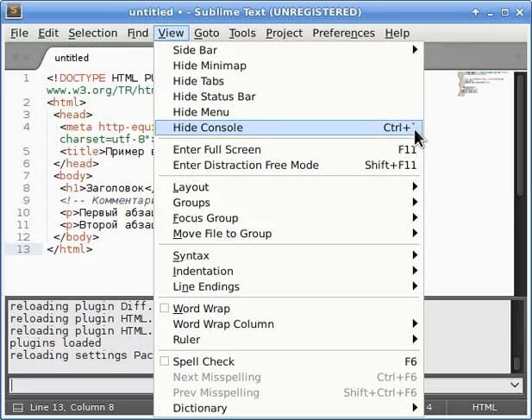Select Hide Status Bar option

coord(288,97)
